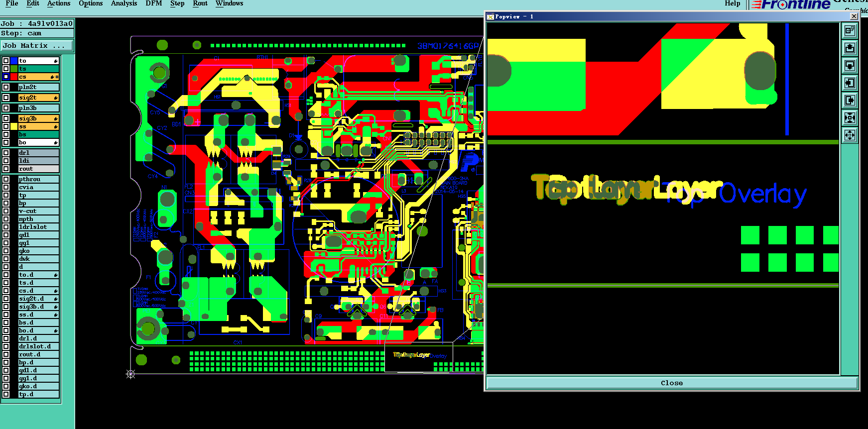Click the edit marker on layer sig3b.d
This screenshot has height=429, width=868.
[56, 307]
